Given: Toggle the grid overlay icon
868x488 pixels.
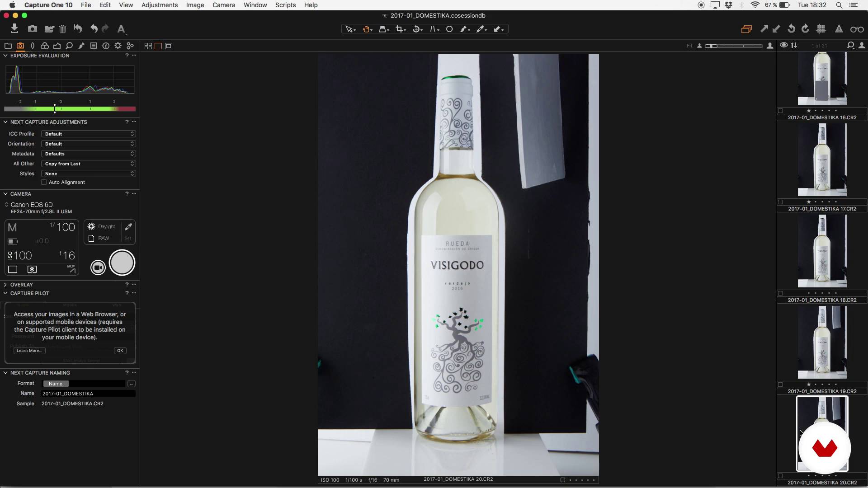Looking at the screenshot, I should click(821, 29).
